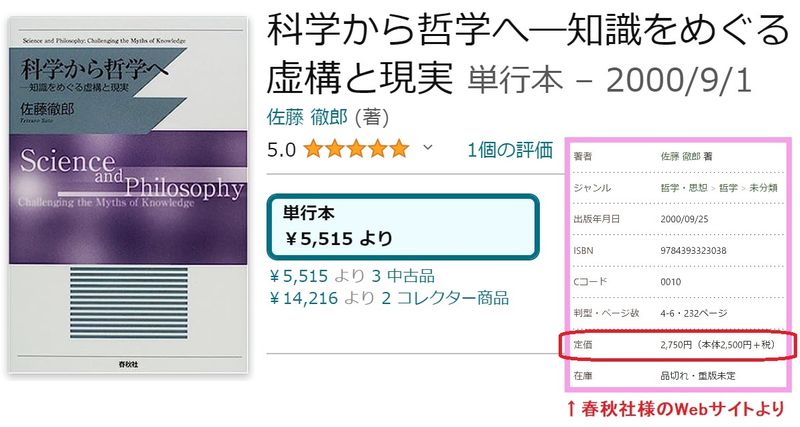Click the 判型・ページ数 4-6・232ページ row

pyautogui.click(x=678, y=313)
